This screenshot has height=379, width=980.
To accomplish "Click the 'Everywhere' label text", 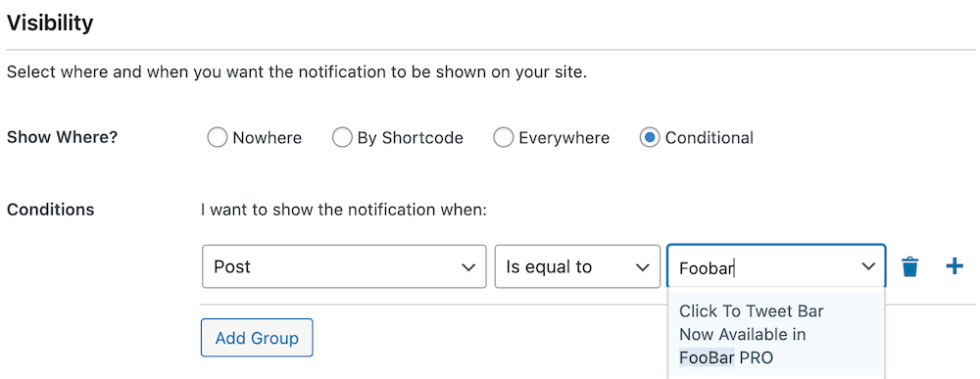I will [x=563, y=138].
